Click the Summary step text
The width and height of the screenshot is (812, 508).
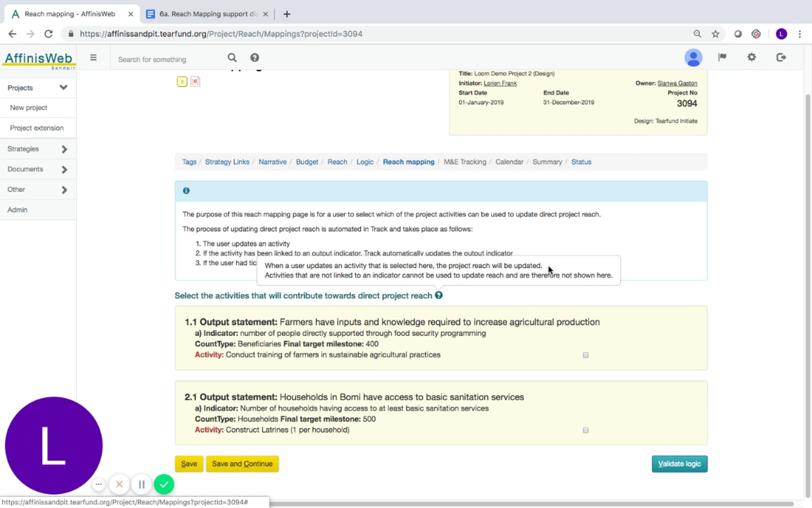pyautogui.click(x=547, y=162)
